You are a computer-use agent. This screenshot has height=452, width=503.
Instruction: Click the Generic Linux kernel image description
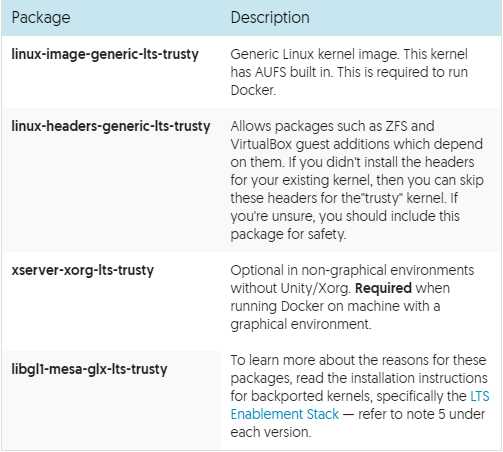(349, 72)
